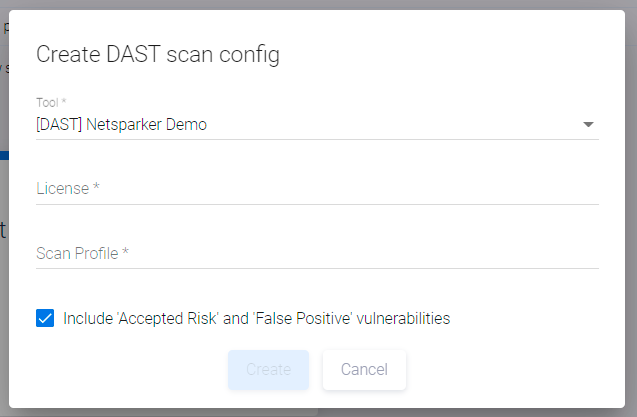637x417 pixels.
Task: Click the '[DAST] Netsparker Demo' selected value
Action: [122, 125]
